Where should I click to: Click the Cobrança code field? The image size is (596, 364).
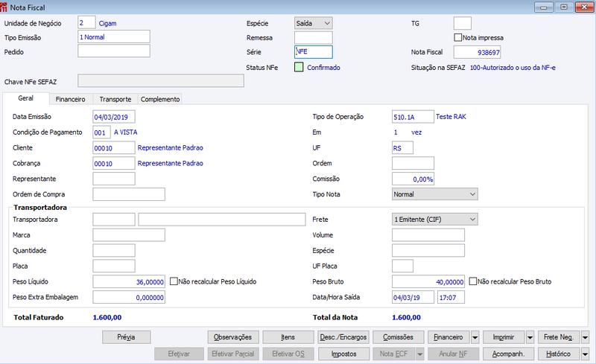[114, 163]
